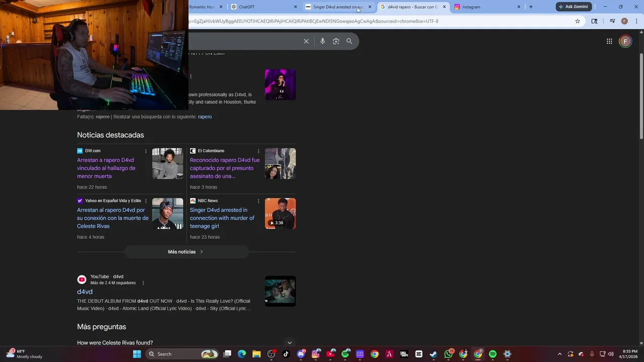Open options menu for NBC News card
This screenshot has width=644, height=362.
click(259, 201)
